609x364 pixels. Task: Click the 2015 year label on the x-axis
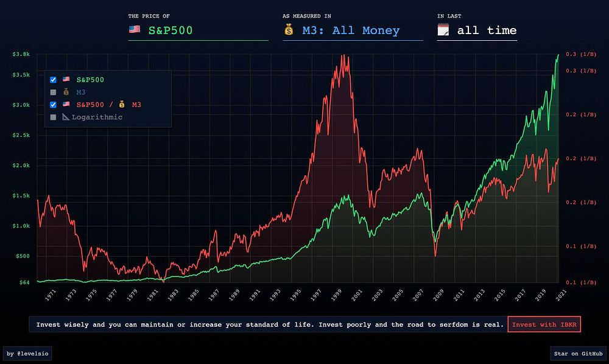tap(499, 295)
